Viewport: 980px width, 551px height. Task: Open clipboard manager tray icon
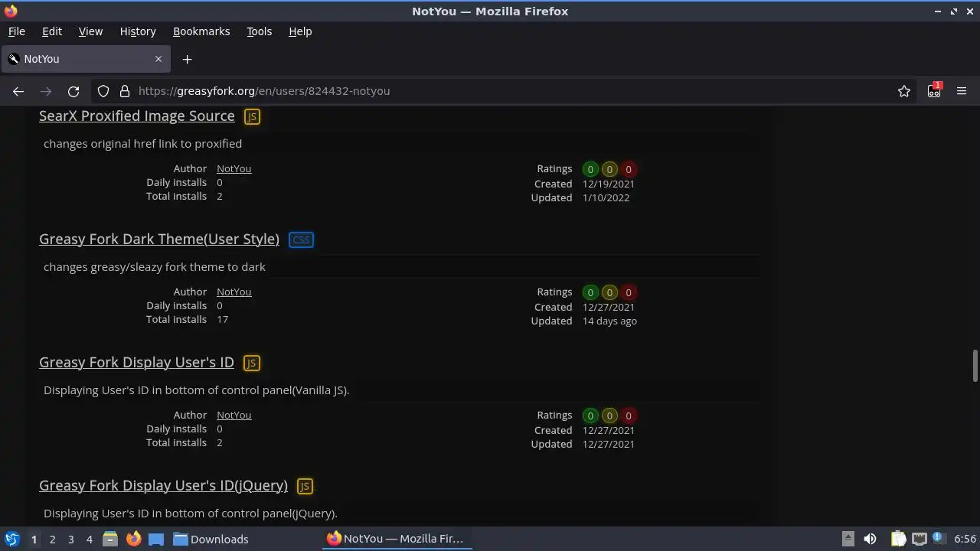pyautogui.click(x=898, y=539)
